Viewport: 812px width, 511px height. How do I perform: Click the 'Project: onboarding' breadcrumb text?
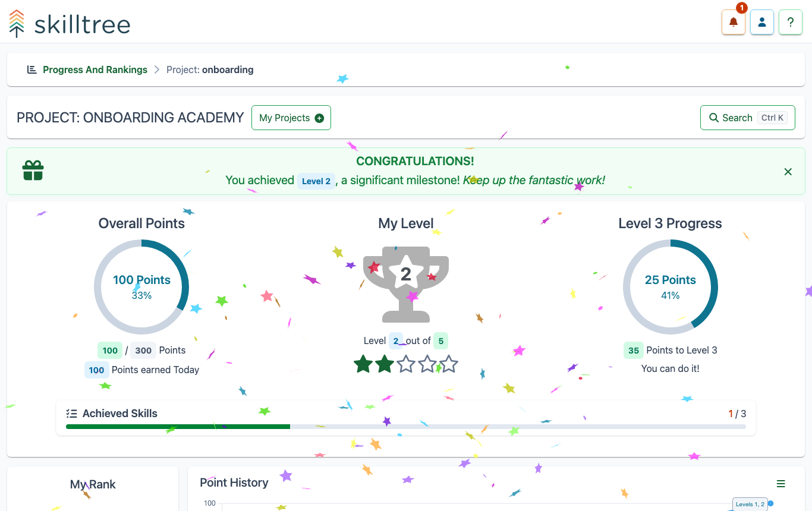click(x=210, y=70)
